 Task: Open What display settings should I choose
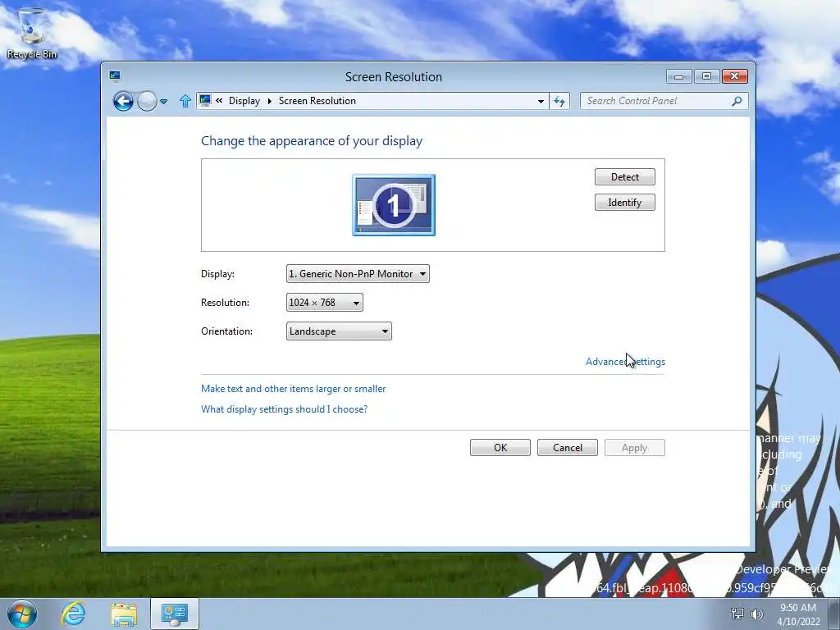click(284, 409)
